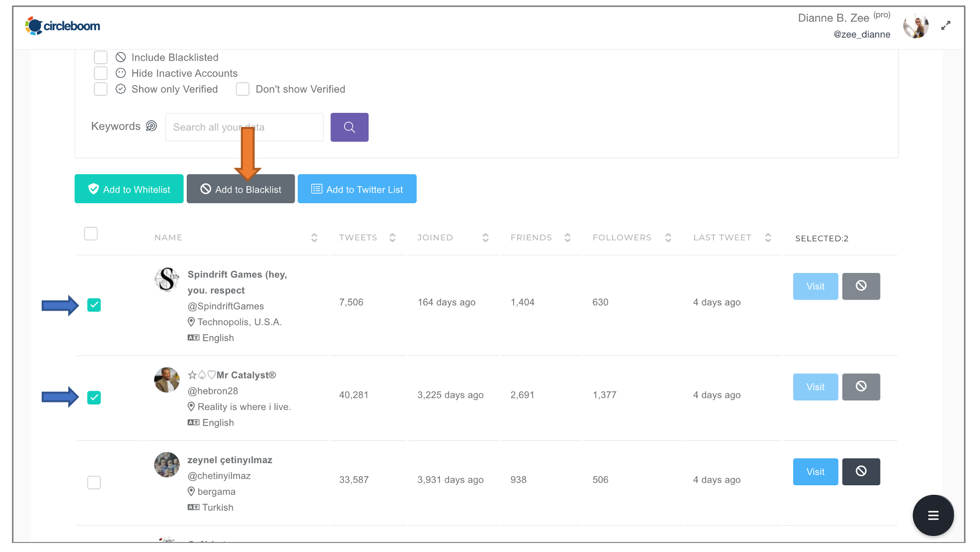Toggle fullscreen expand arrows icon

coord(946,26)
